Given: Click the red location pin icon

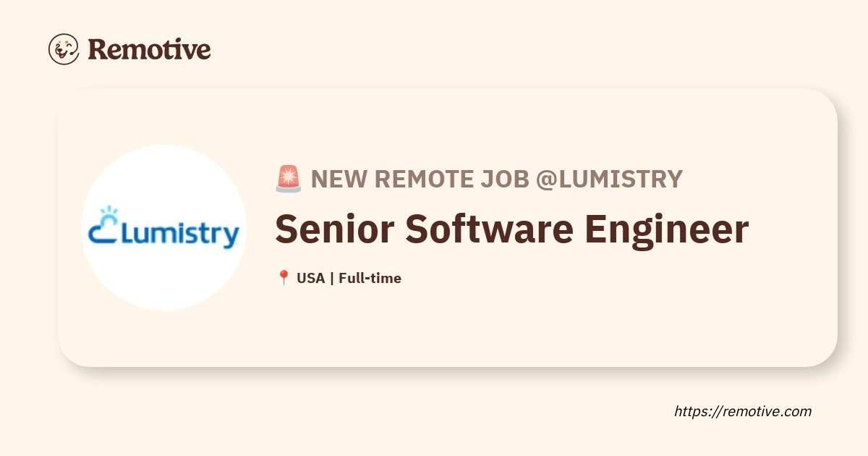Looking at the screenshot, I should tap(284, 278).
